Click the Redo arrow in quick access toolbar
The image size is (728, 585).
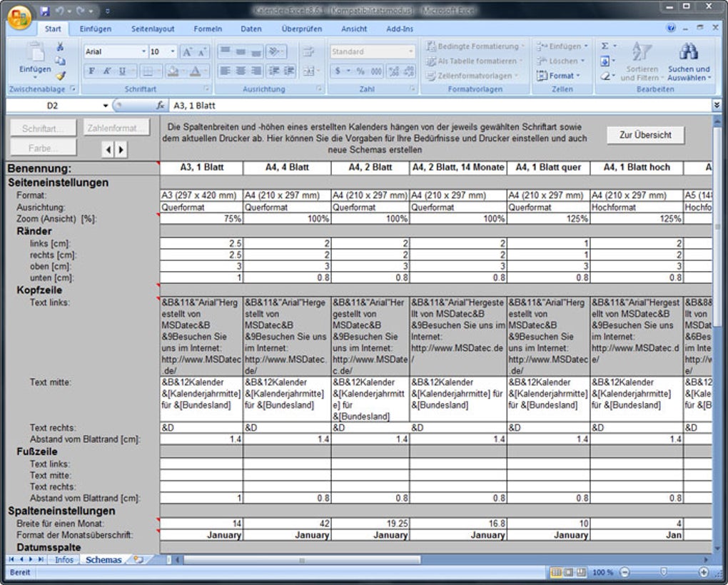[x=81, y=11]
